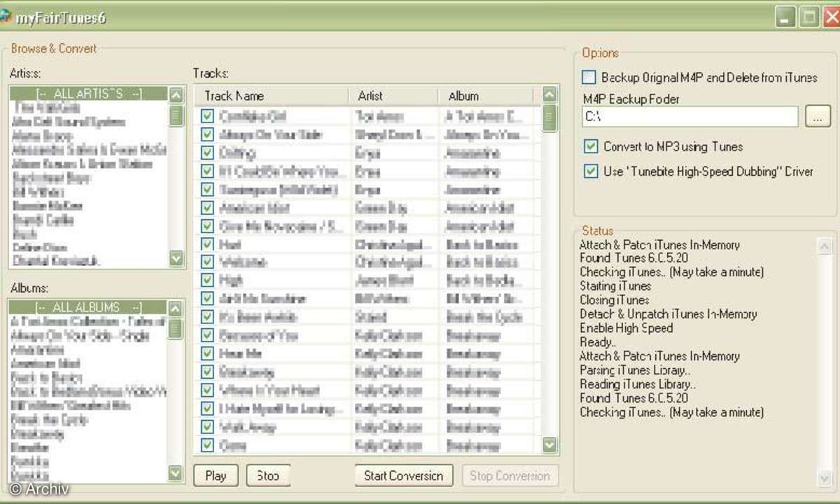Sort tracks by the Album column header
840x504 pixels.
pyautogui.click(x=486, y=96)
